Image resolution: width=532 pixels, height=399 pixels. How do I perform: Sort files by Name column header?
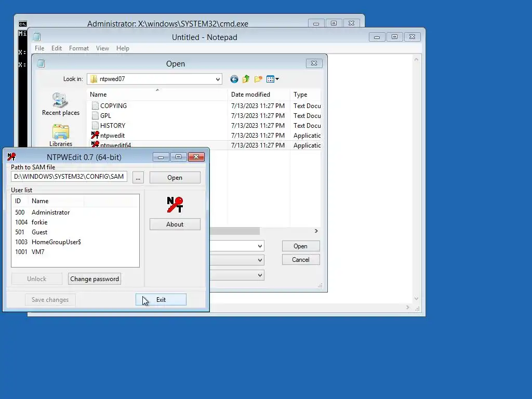pyautogui.click(x=157, y=95)
